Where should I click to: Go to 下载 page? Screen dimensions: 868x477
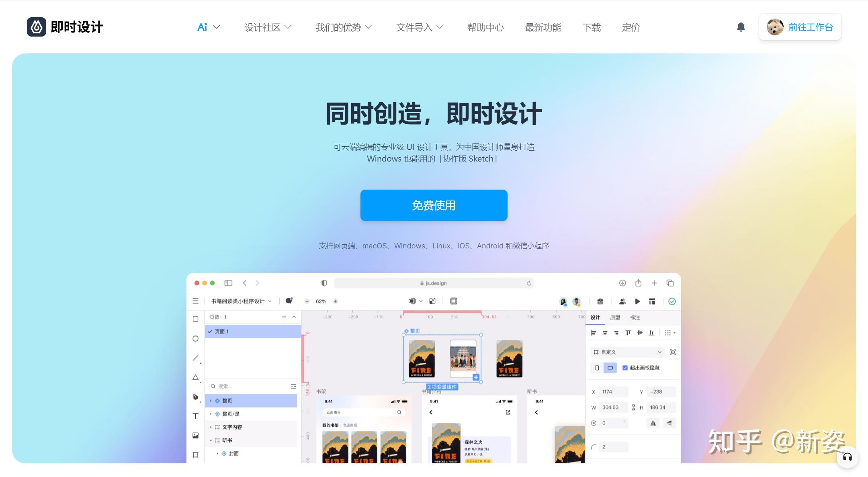point(592,27)
